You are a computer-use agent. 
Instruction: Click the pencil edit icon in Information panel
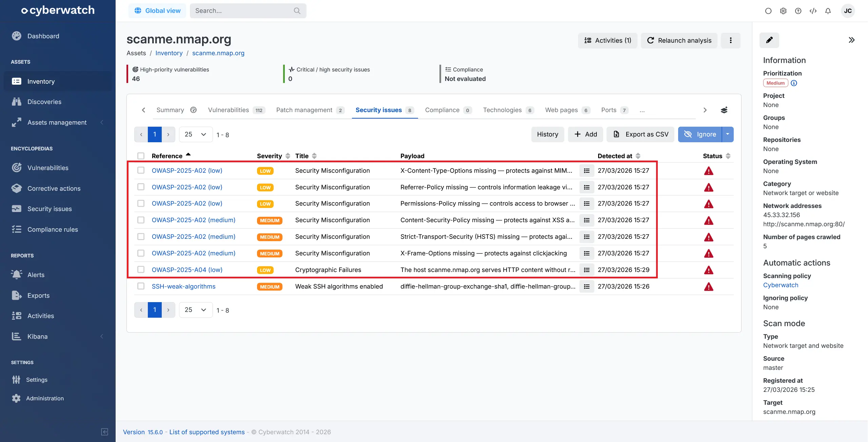pos(769,40)
